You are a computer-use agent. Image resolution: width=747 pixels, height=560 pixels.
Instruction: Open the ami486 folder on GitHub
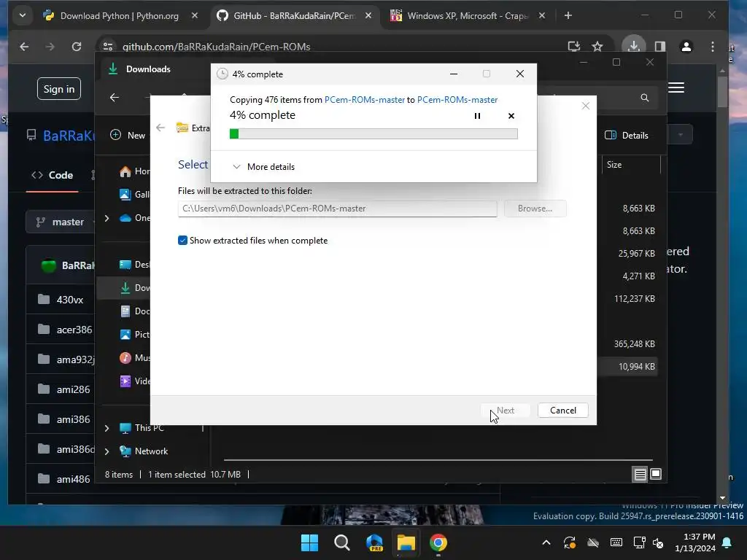[x=74, y=479]
